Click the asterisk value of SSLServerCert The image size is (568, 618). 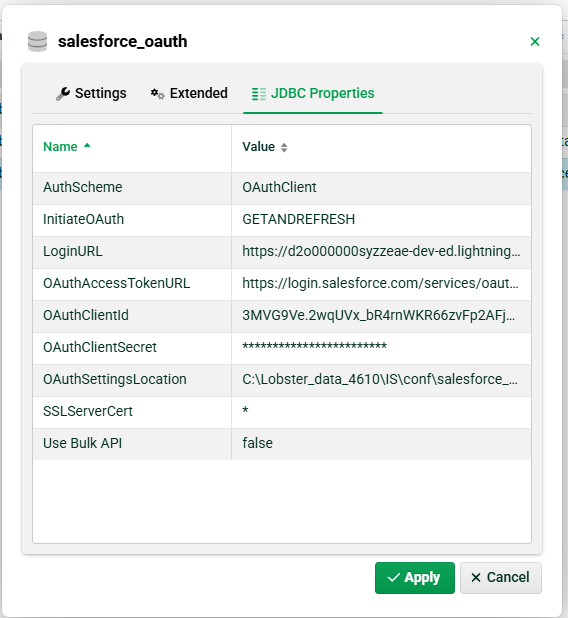coord(245,410)
